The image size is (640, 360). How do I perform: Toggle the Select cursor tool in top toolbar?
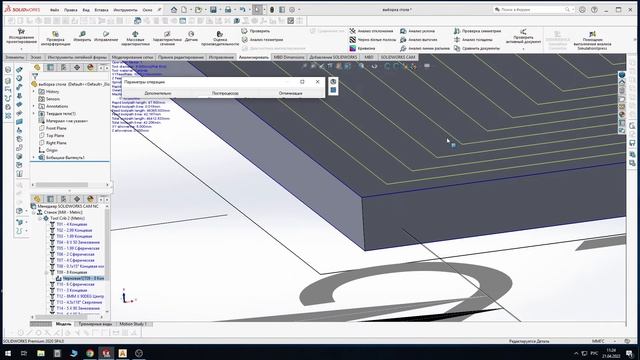pos(257,9)
